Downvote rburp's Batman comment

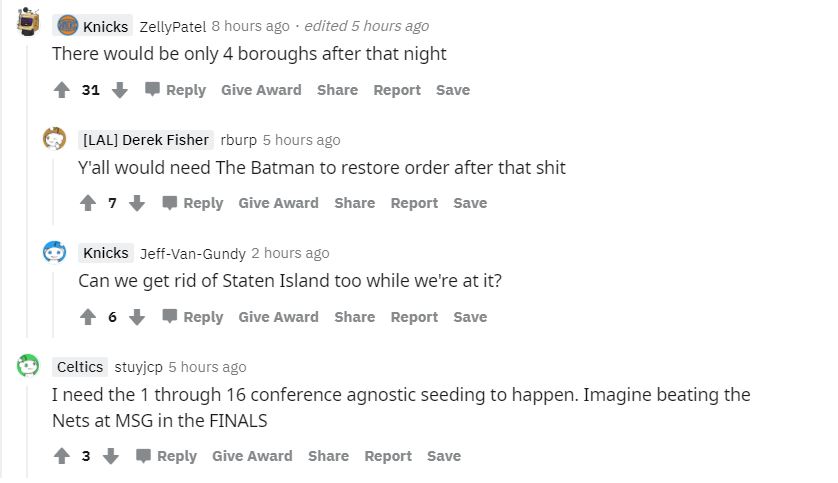tap(137, 203)
